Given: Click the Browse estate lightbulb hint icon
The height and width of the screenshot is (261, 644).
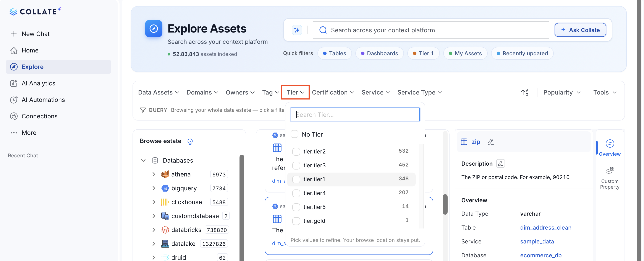Looking at the screenshot, I should [x=190, y=141].
